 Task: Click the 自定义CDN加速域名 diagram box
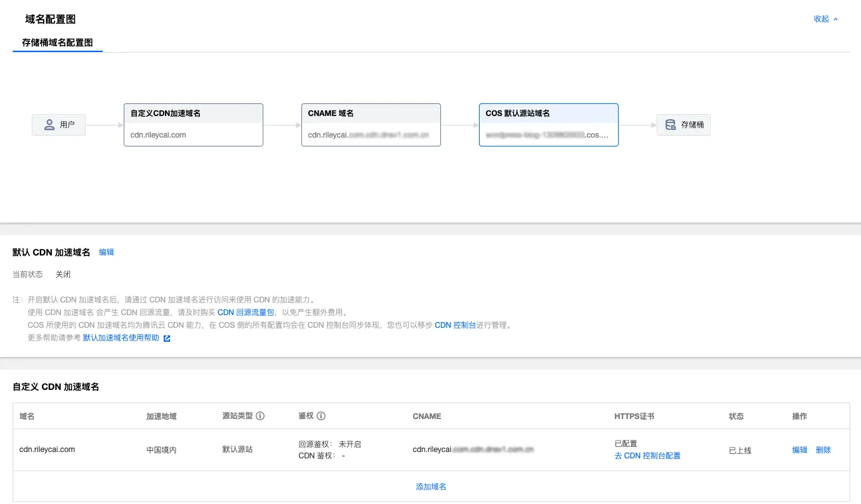tap(194, 125)
